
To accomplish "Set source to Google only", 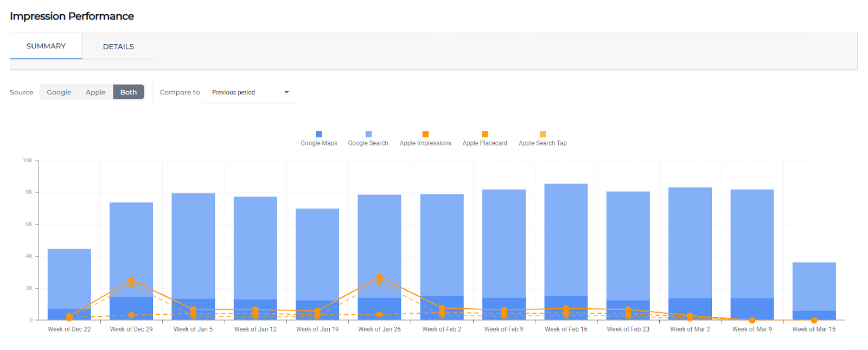I will (x=59, y=92).
